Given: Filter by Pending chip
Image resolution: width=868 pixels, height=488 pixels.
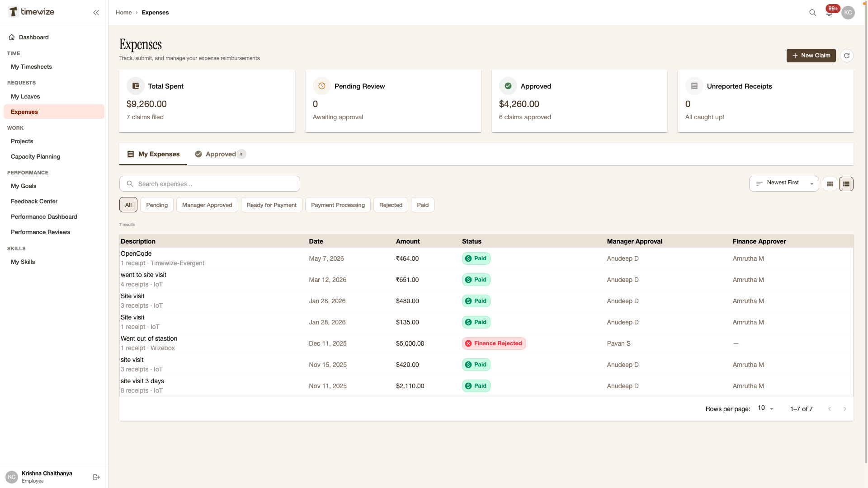Looking at the screenshot, I should (x=157, y=205).
